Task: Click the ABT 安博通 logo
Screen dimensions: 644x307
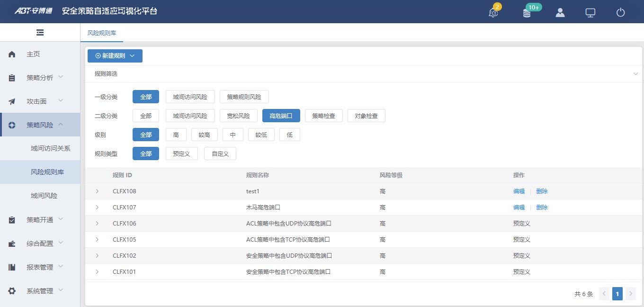Action: [x=33, y=11]
